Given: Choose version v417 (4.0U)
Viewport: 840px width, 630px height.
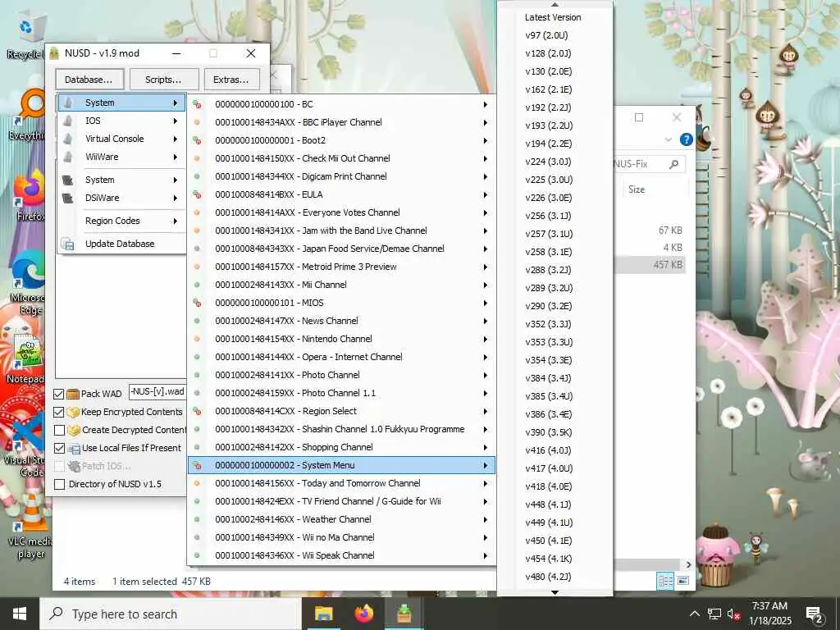Looking at the screenshot, I should pos(555,468).
